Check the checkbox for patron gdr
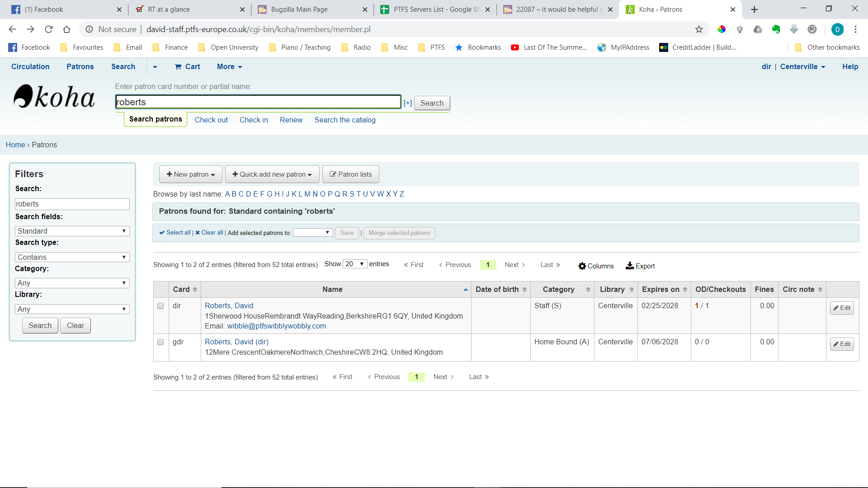The width and height of the screenshot is (868, 488). pos(160,342)
